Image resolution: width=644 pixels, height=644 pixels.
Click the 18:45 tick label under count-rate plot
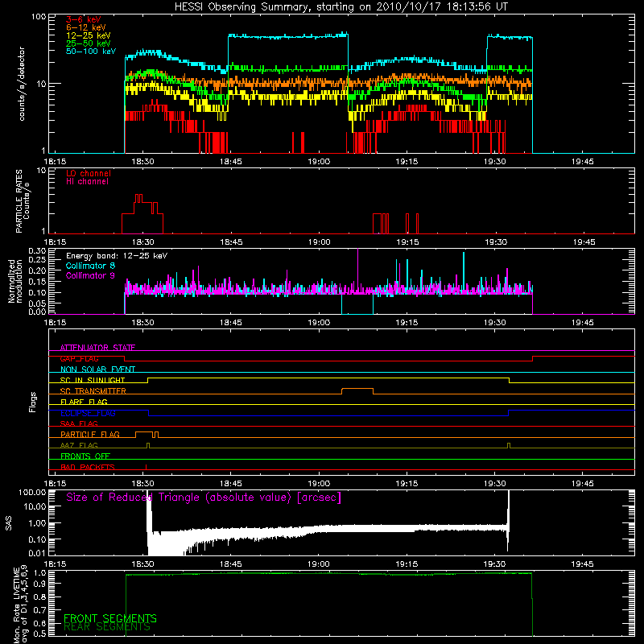click(231, 162)
